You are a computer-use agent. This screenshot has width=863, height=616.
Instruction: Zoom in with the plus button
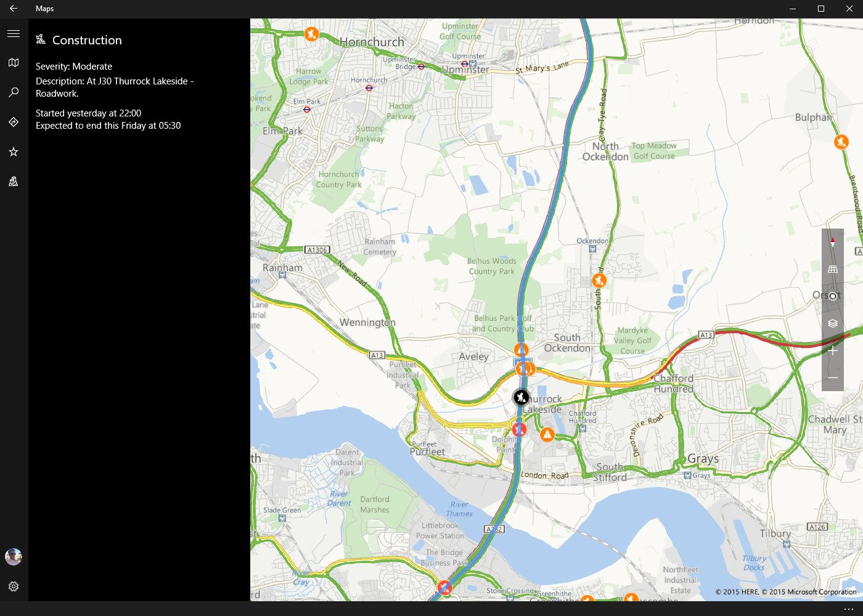tap(833, 351)
